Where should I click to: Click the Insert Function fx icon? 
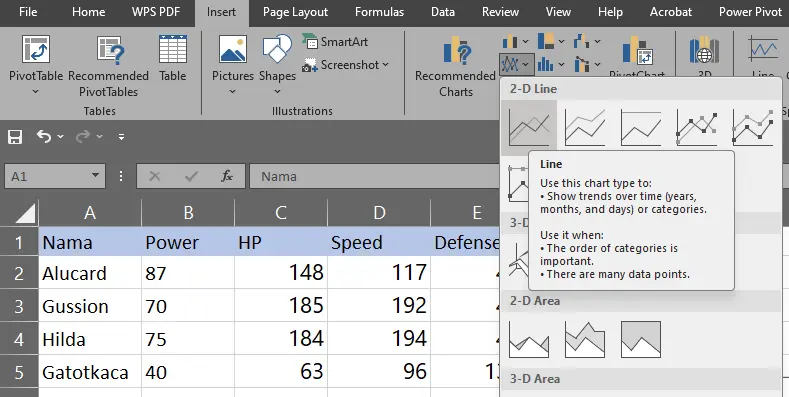tap(227, 176)
